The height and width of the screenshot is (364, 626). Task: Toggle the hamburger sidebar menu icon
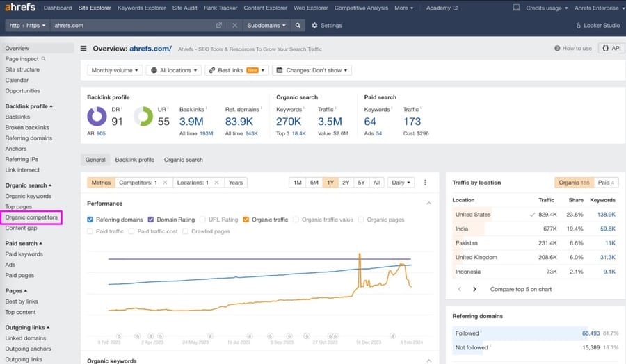click(84, 49)
